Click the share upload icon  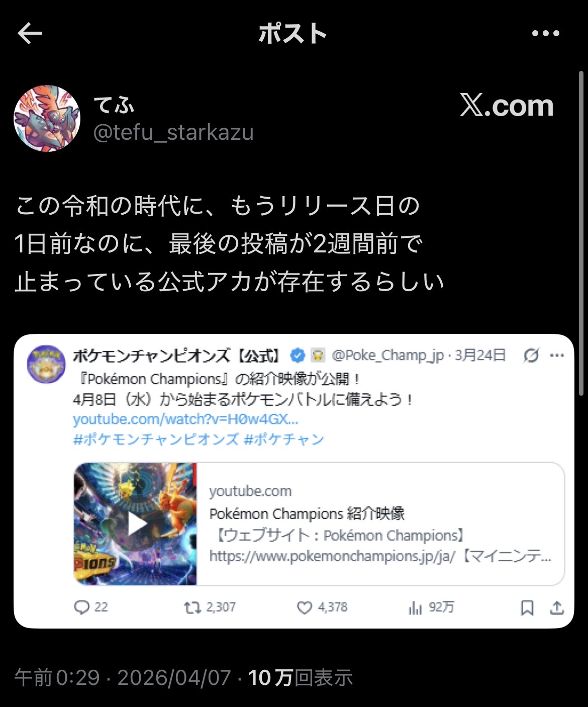tap(557, 607)
